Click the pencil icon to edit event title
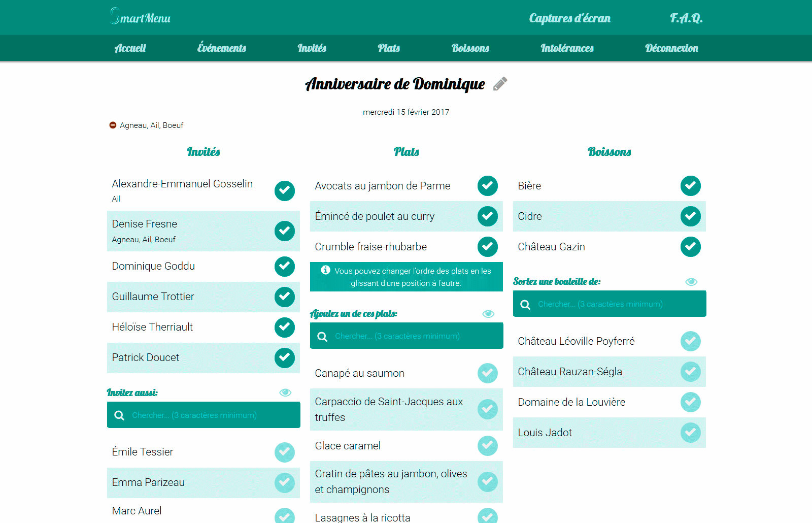The height and width of the screenshot is (523, 812). [x=500, y=84]
